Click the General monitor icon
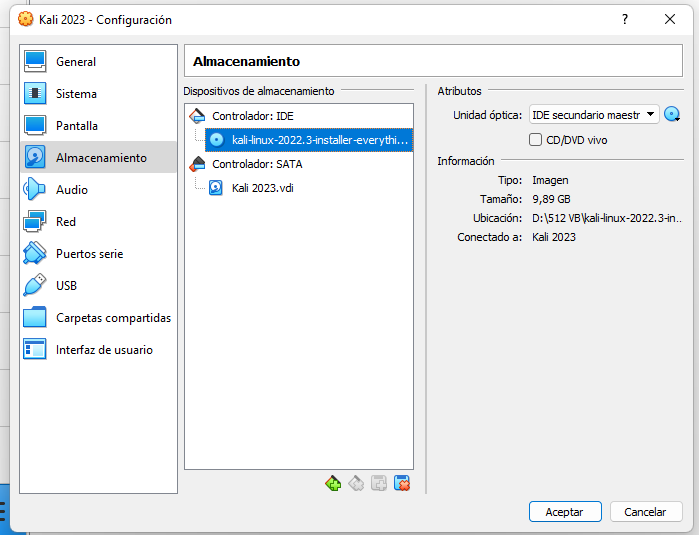The width and height of the screenshot is (699, 535). click(35, 62)
